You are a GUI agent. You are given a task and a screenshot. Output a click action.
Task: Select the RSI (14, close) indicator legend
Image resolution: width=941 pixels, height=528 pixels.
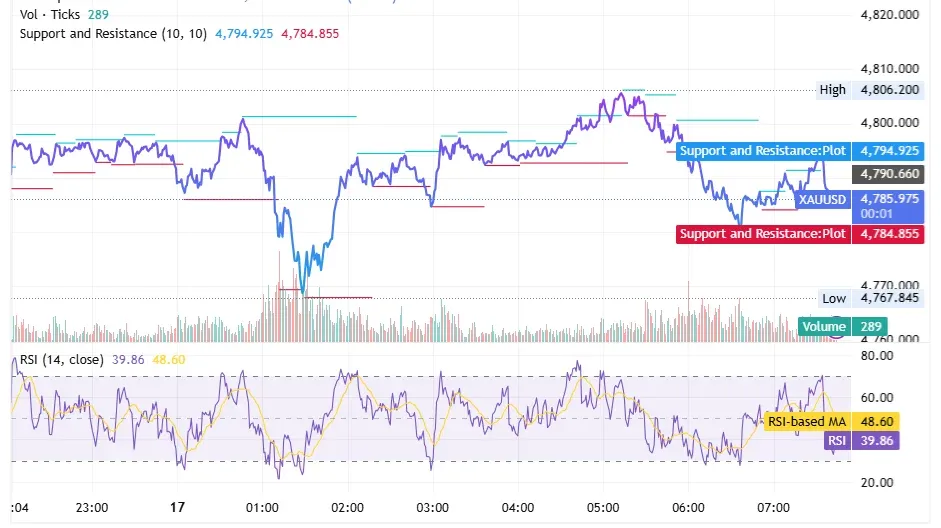click(61, 359)
